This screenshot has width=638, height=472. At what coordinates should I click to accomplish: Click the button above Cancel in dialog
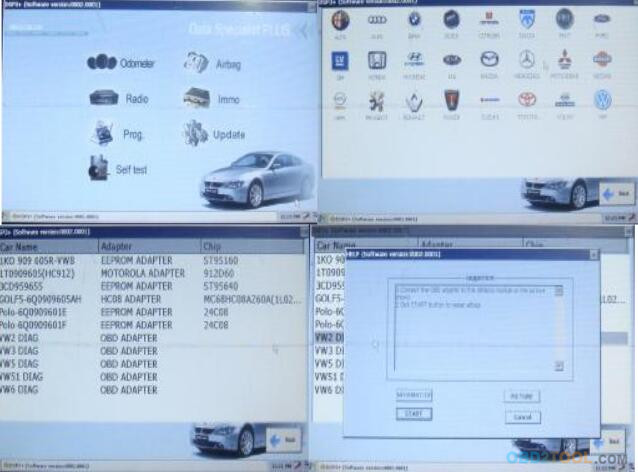coord(522,396)
